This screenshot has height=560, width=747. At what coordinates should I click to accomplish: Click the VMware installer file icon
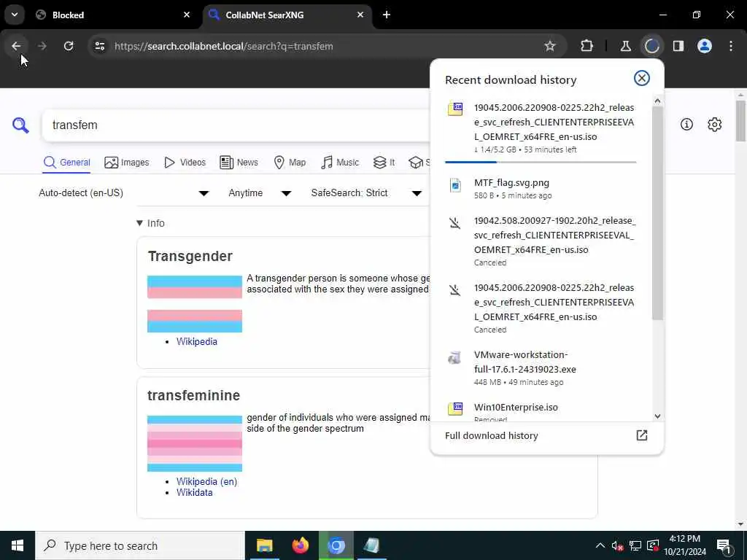(x=454, y=357)
